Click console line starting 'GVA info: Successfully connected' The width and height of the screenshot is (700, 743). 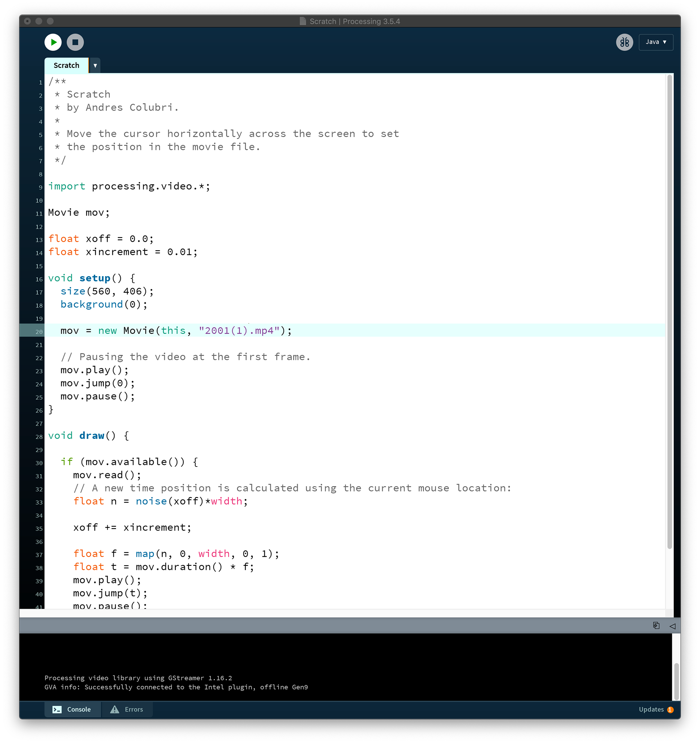coord(176,687)
